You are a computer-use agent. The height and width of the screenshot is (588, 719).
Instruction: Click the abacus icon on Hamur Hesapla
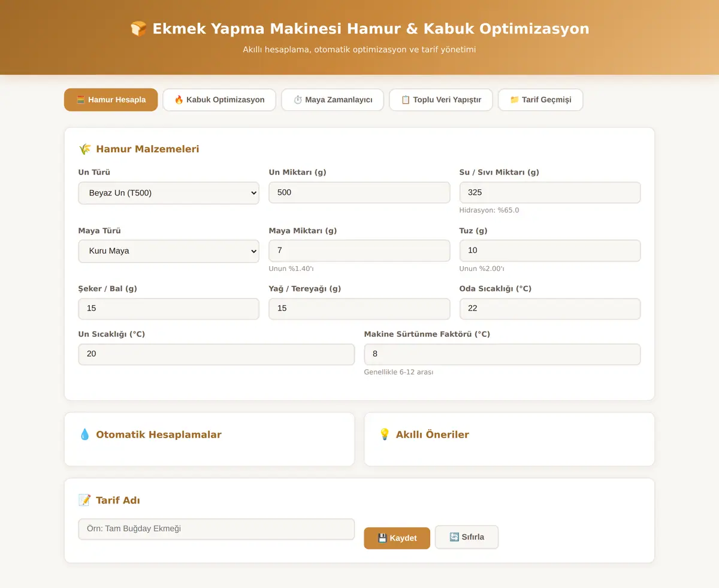(x=81, y=99)
